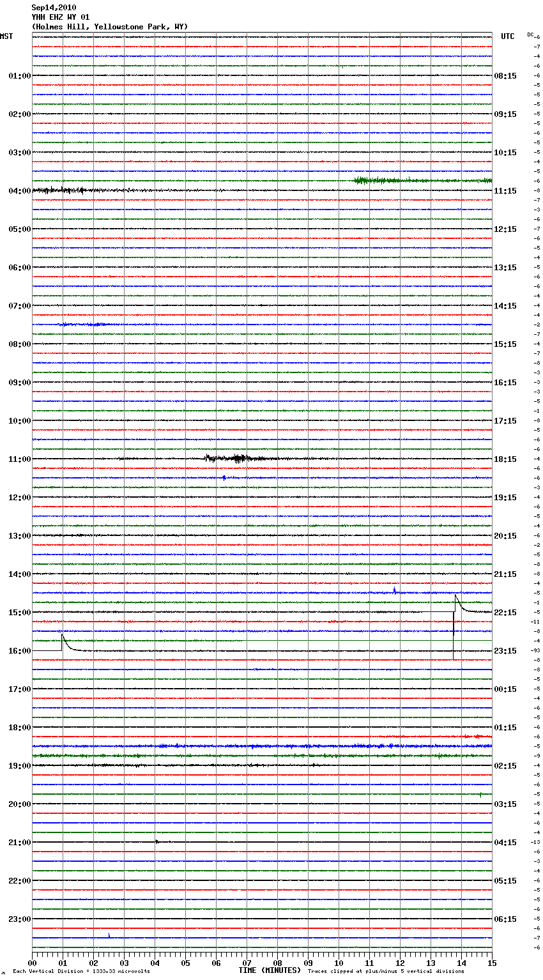Click the TIME (MINUTES) axis title

coord(270,970)
